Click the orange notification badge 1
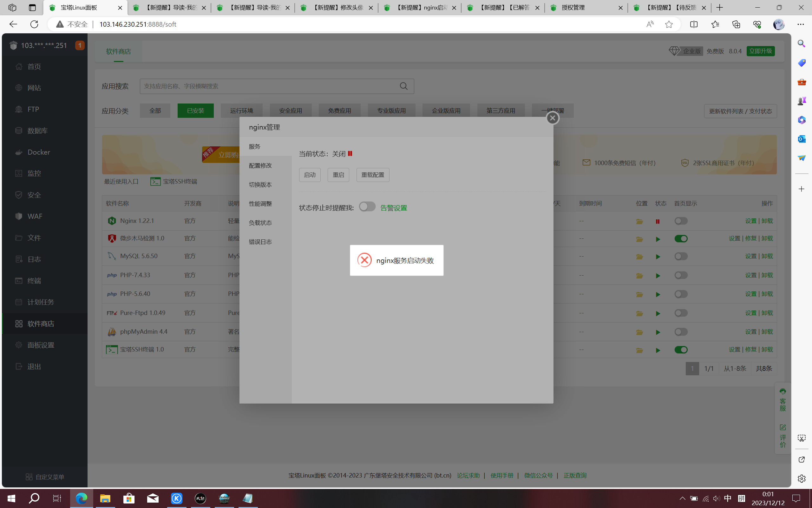812x508 pixels. (80, 45)
